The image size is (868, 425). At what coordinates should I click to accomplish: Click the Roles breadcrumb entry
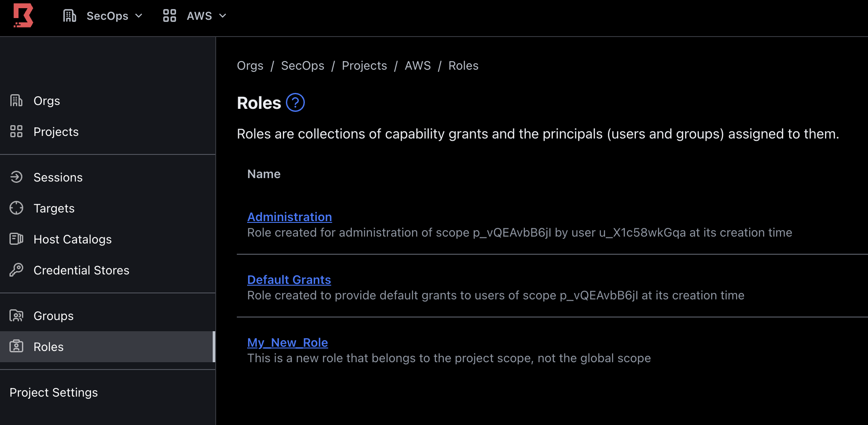pos(463,65)
